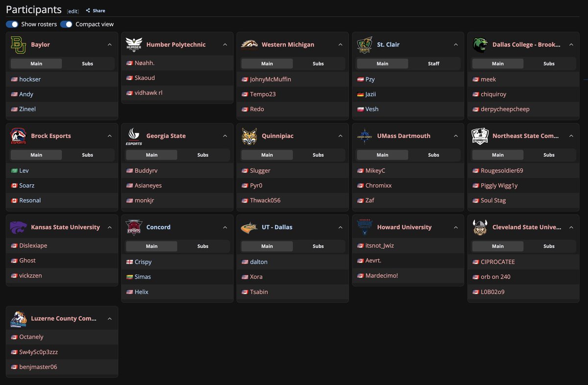The height and width of the screenshot is (385, 588).
Task: Click the edit link beside Participants
Action: pyautogui.click(x=73, y=11)
